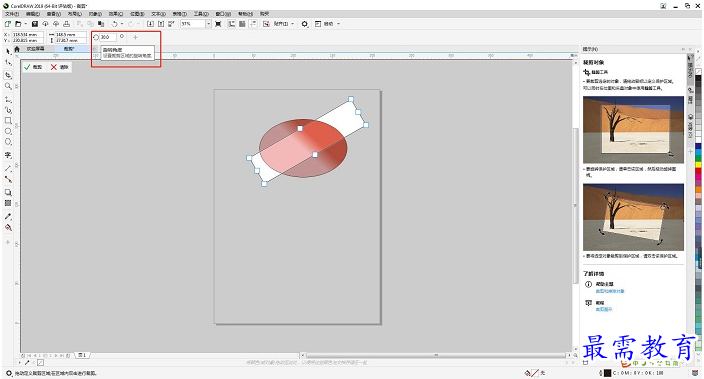Expand the Open folder dropdown arrow

pos(26,24)
